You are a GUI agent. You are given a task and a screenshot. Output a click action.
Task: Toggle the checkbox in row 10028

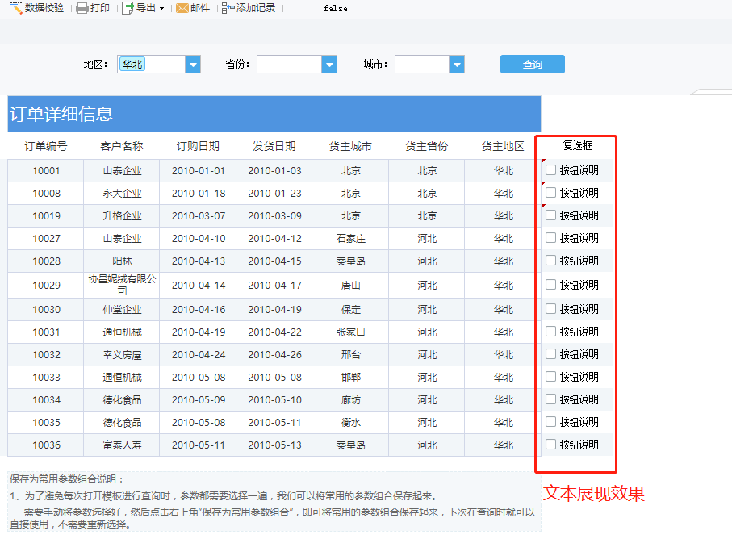coord(551,260)
